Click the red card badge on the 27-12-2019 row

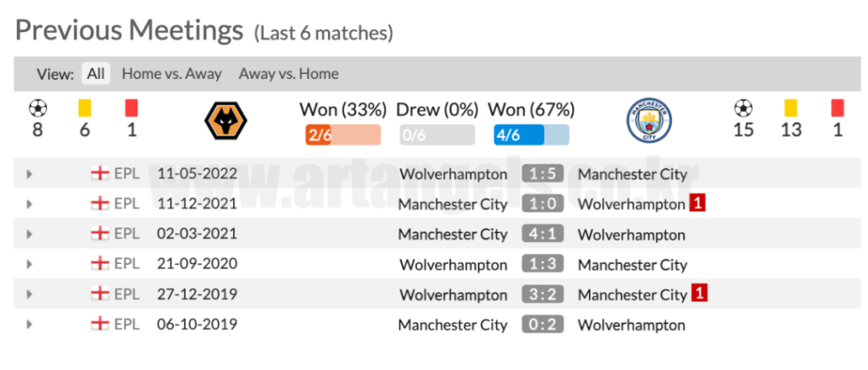tap(699, 294)
